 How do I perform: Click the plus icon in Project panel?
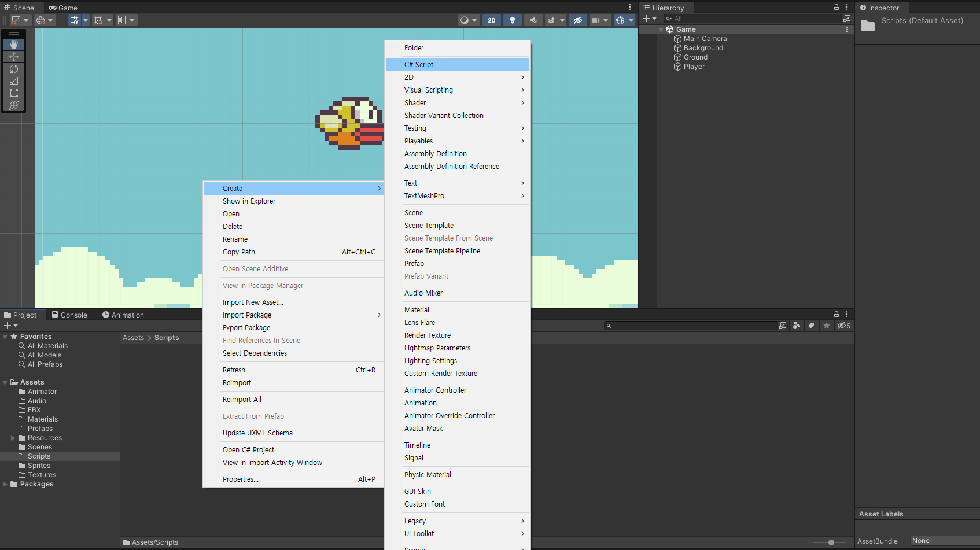click(8, 326)
